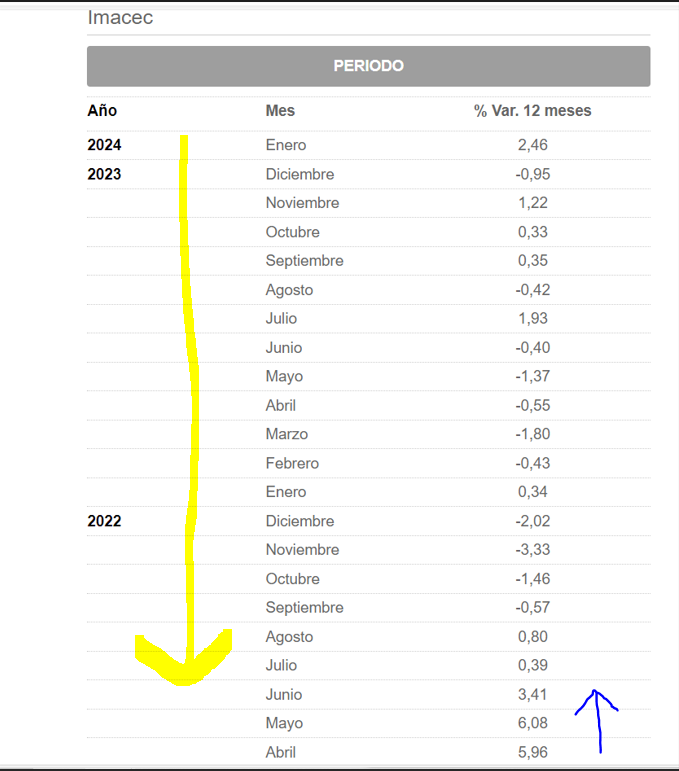Click the Diciembre 2023 month cell
The width and height of the screenshot is (679, 771).
coord(300,174)
